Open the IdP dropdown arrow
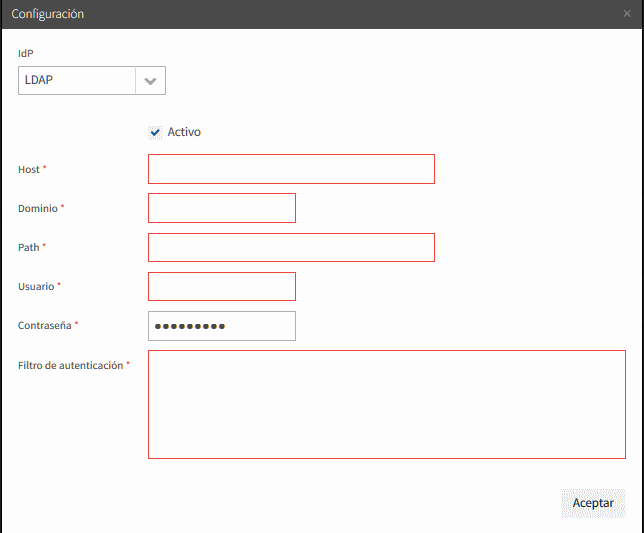644x533 pixels. tap(150, 80)
